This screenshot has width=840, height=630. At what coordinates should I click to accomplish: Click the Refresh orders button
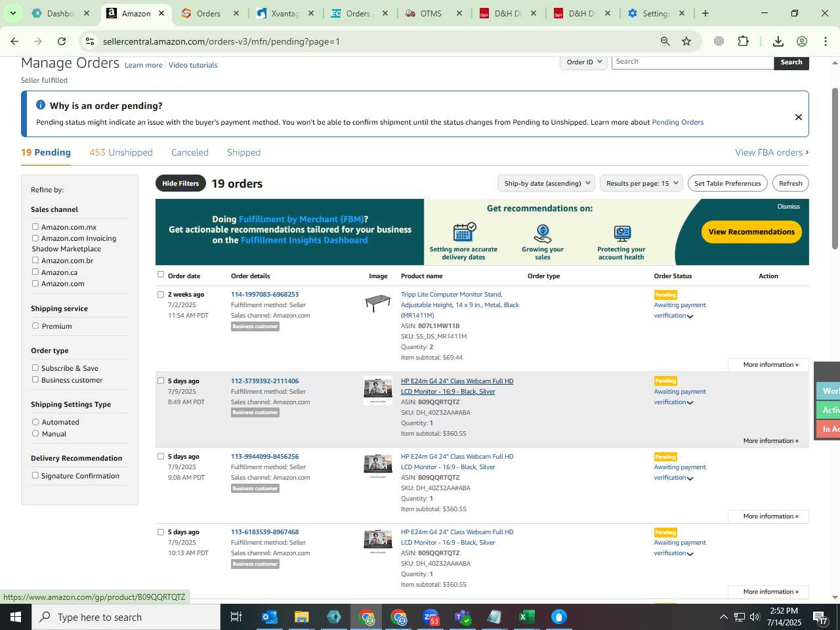[790, 183]
